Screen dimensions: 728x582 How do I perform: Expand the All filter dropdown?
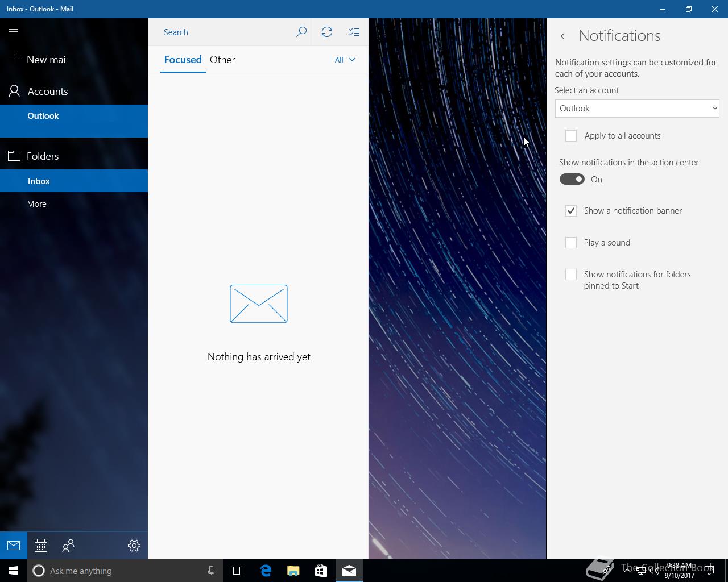tap(345, 60)
